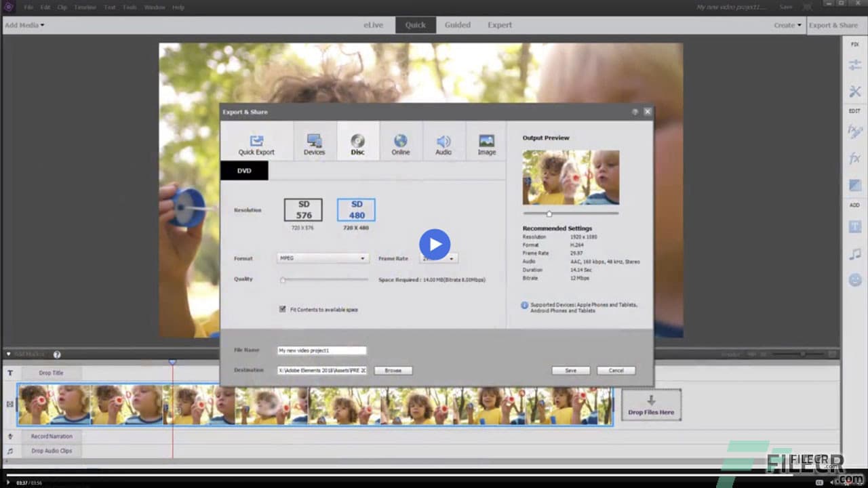Viewport: 868px width, 488px height.
Task: Enable Fit Contents to available space
Action: (x=283, y=309)
